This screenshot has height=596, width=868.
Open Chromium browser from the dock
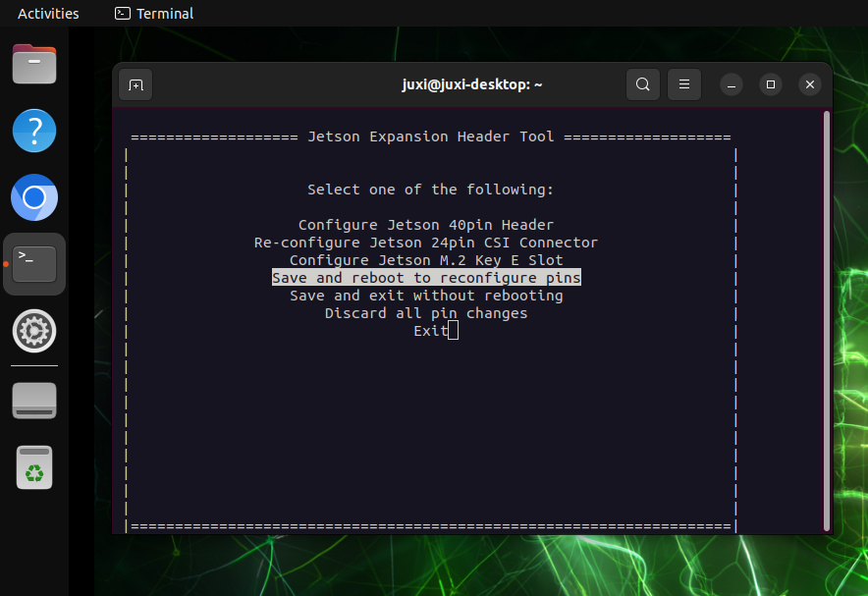[34, 197]
